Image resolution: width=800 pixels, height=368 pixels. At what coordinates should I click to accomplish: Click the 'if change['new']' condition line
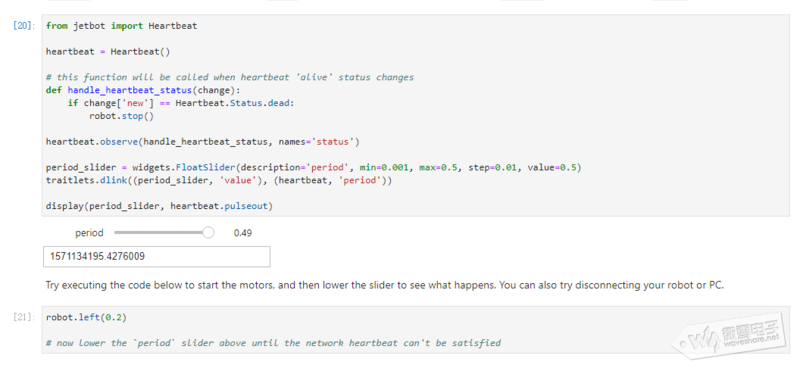181,103
